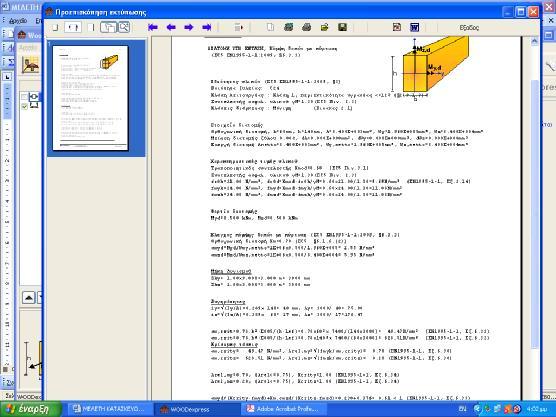Click the Φορτία διατομής heading in the report
Image resolution: width=556 pixels, height=417 pixels.
point(234,211)
